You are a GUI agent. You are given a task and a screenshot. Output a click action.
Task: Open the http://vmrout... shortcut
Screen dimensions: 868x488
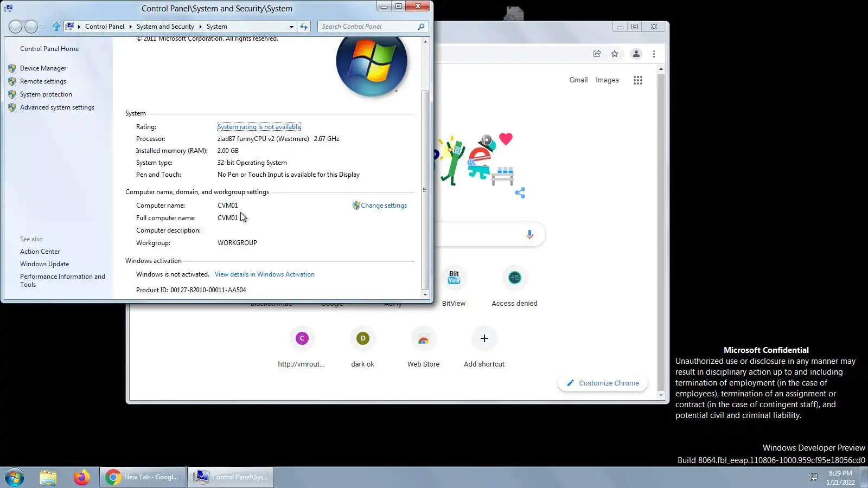(302, 348)
